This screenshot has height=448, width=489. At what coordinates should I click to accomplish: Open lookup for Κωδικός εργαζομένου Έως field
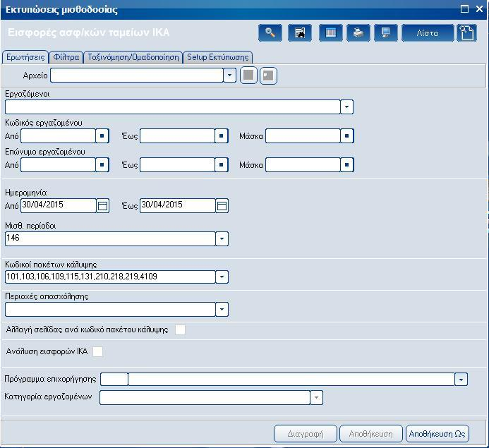[222, 136]
